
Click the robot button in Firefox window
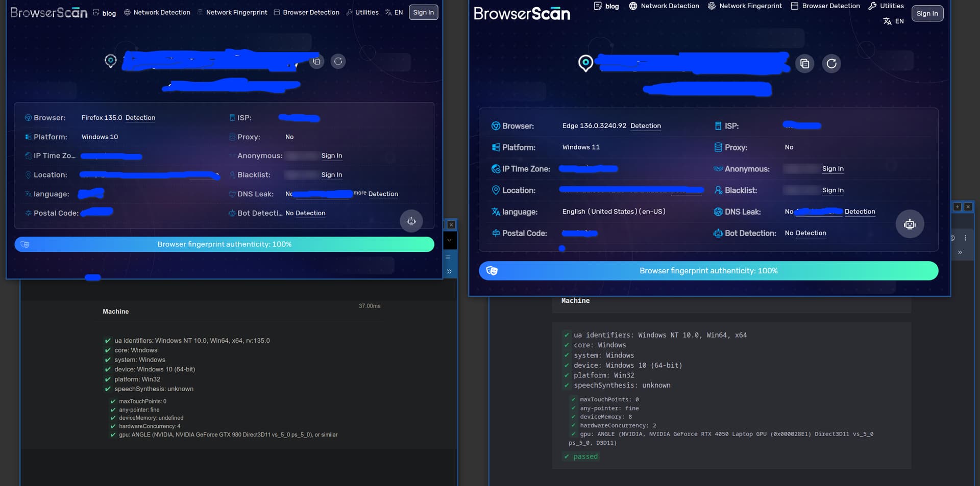tap(411, 221)
